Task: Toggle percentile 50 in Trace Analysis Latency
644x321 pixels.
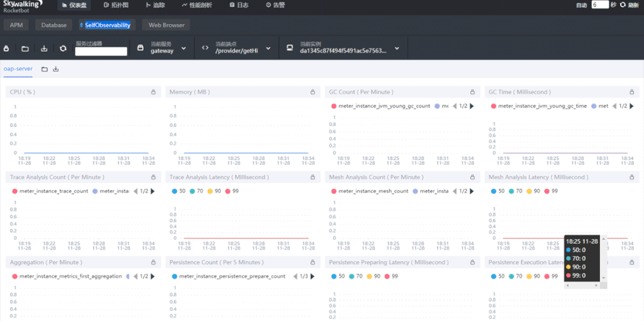Action: (x=178, y=191)
